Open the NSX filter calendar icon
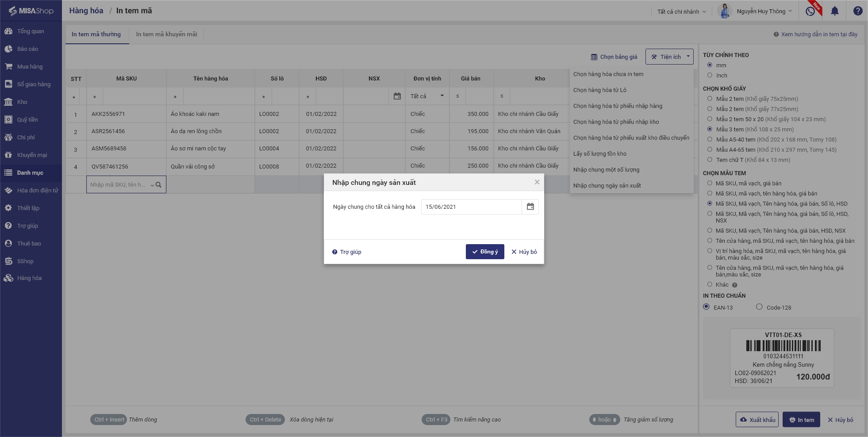 [x=397, y=96]
